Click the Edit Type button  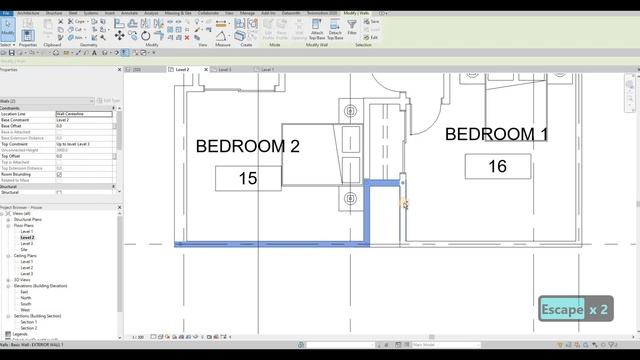coord(108,100)
